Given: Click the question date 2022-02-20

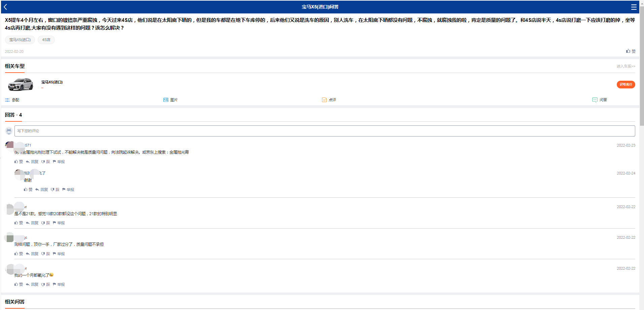Looking at the screenshot, I should [x=14, y=51].
